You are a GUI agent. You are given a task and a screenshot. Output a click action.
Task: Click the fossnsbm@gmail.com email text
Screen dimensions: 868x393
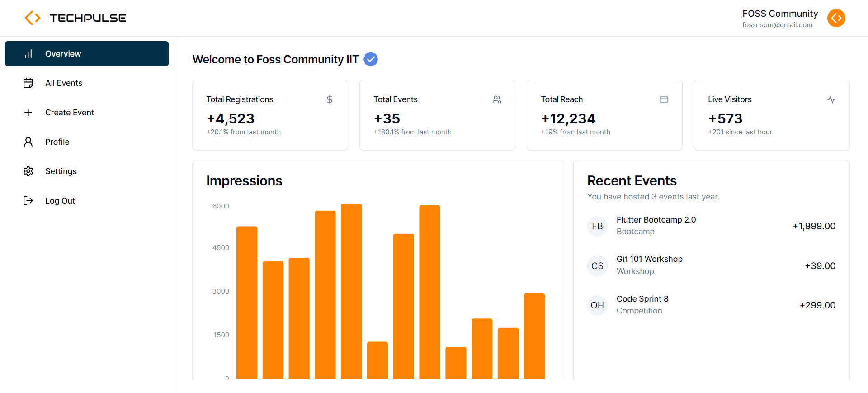777,25
